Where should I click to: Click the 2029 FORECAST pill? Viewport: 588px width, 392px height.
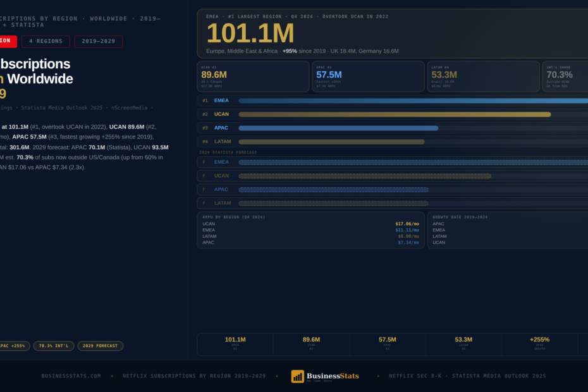tap(100, 346)
